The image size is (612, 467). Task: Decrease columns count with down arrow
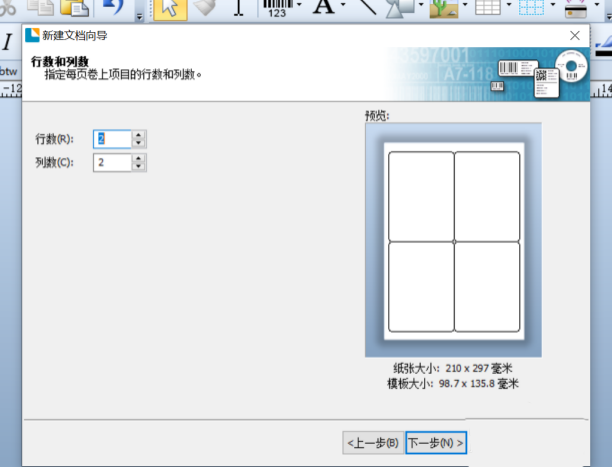point(139,167)
